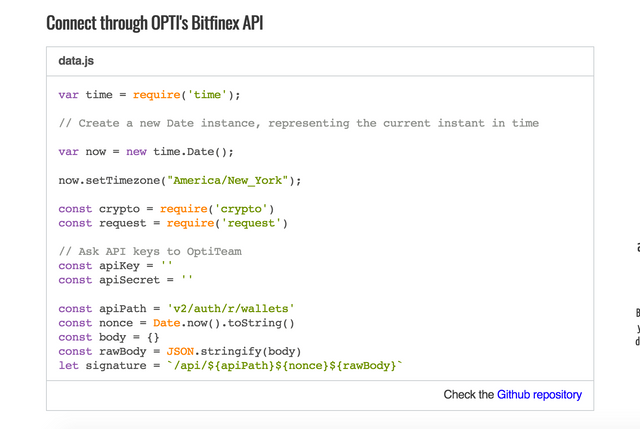
Task: Select the data.js file header
Action: pos(76,60)
